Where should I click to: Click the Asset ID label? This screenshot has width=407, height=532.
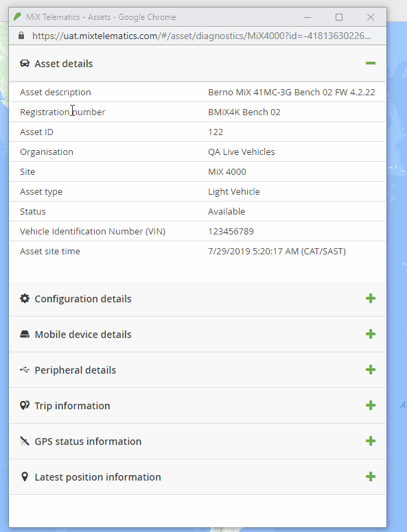click(x=36, y=132)
